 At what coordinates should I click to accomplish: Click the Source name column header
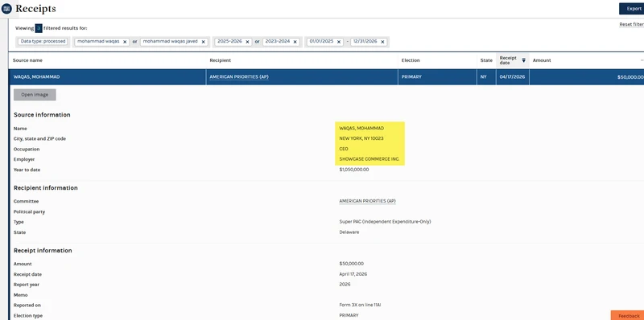point(27,60)
